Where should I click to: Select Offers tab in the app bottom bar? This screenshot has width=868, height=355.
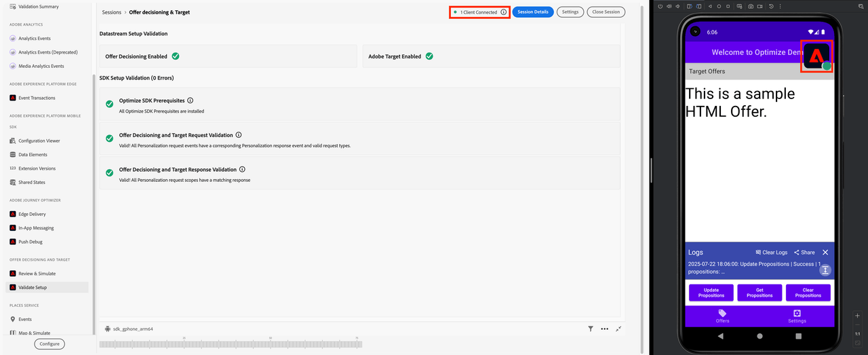click(722, 316)
